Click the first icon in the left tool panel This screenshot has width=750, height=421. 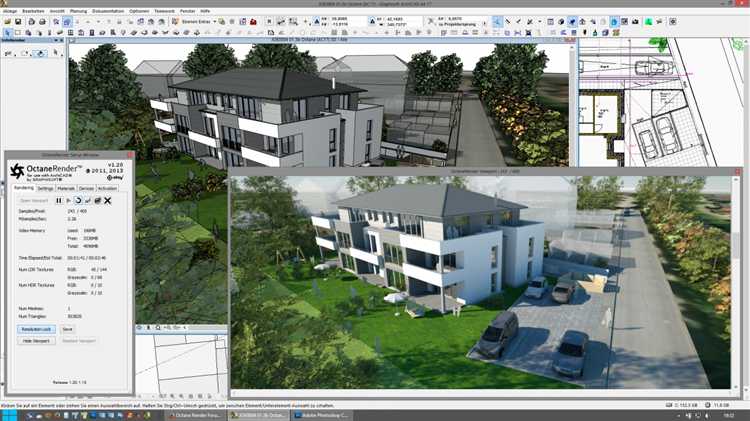(8, 53)
